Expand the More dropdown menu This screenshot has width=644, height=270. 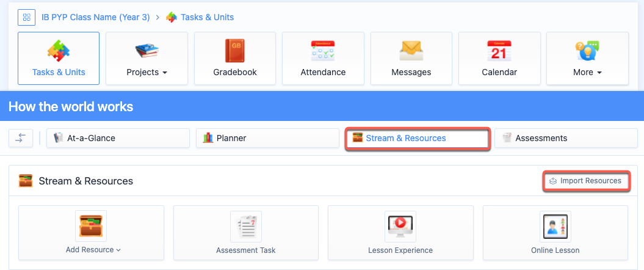click(x=587, y=59)
